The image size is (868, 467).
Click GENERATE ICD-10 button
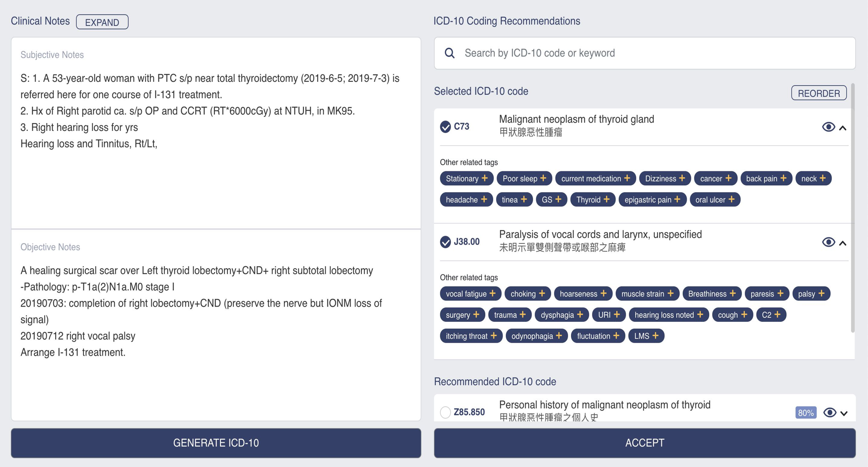pos(216,443)
